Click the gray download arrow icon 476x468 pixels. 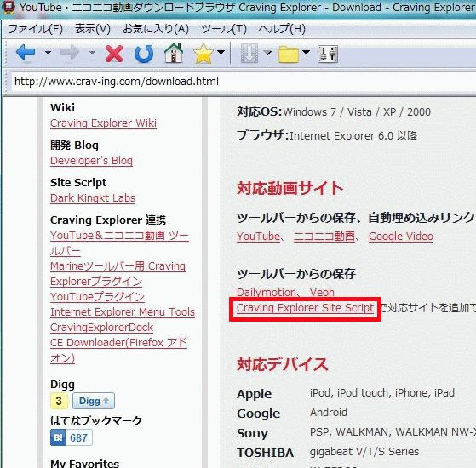click(x=249, y=54)
